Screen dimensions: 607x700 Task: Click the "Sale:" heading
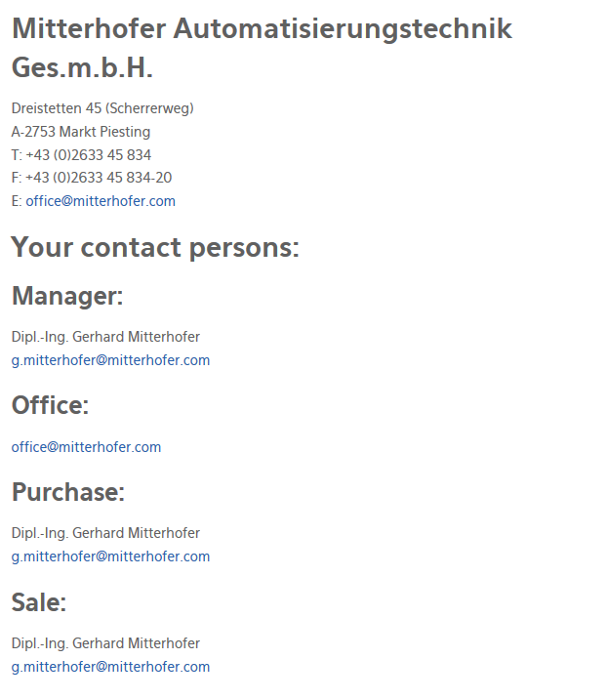click(39, 602)
